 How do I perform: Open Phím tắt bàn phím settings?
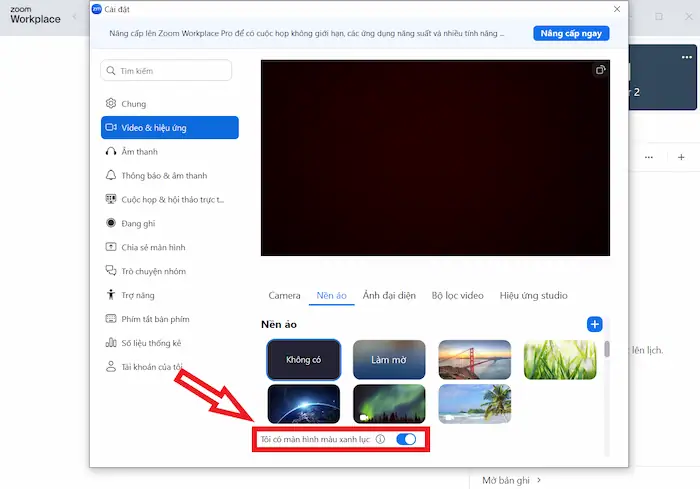(155, 319)
